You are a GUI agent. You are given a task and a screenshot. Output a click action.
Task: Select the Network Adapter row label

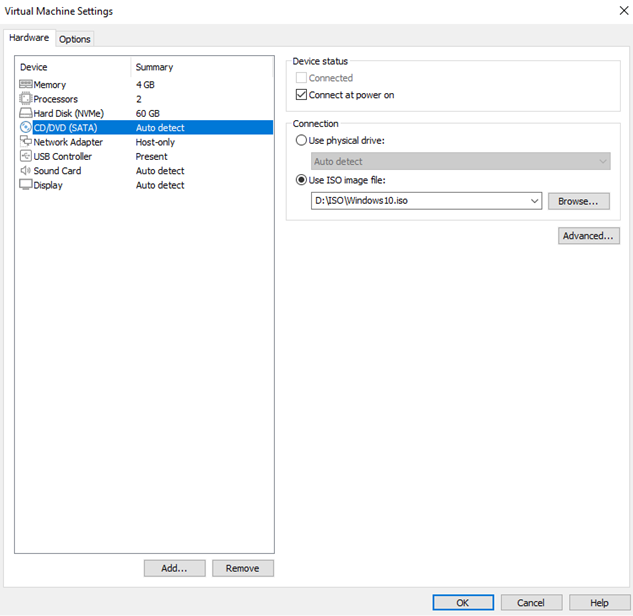point(68,142)
